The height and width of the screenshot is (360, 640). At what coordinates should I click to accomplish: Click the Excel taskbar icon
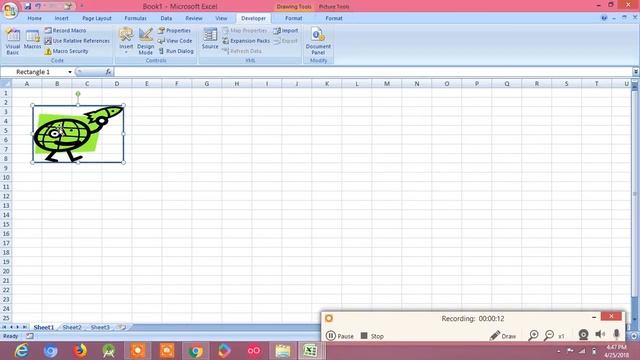coord(311,351)
